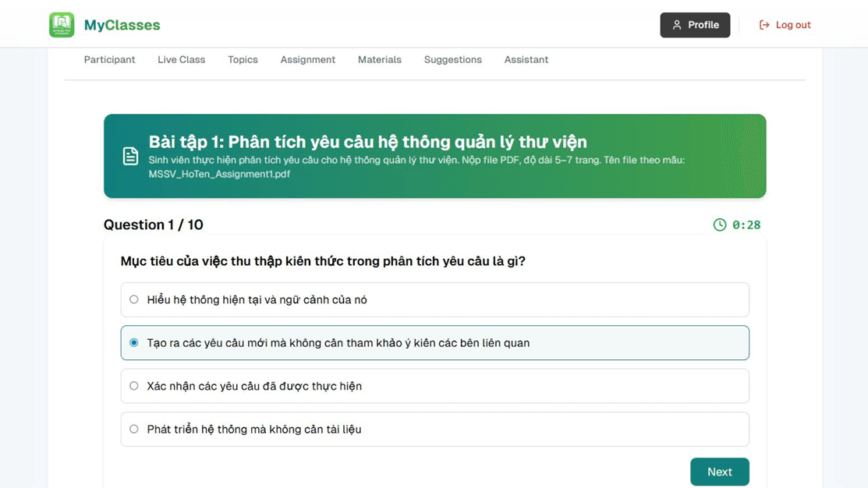Viewport: 868px width, 488px height.
Task: Click answer text 'Hiểu hệ thống hiện tại và ngữ cảnh'
Action: [x=257, y=300]
